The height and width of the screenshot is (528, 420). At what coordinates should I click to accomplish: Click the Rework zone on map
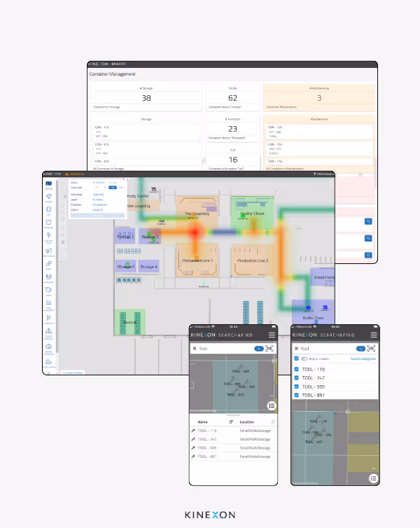coord(130,322)
